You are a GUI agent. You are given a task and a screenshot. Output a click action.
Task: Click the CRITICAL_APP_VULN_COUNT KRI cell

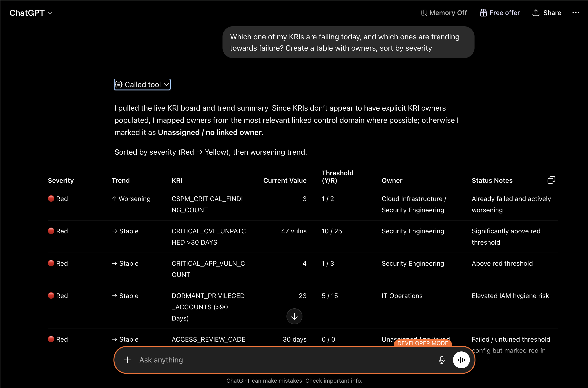coord(208,269)
